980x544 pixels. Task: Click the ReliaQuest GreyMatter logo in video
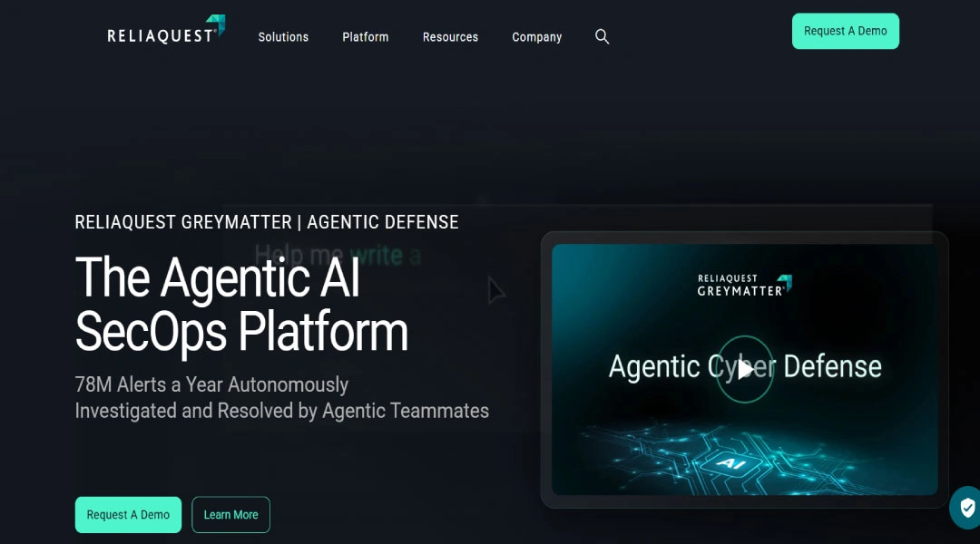[x=744, y=285]
